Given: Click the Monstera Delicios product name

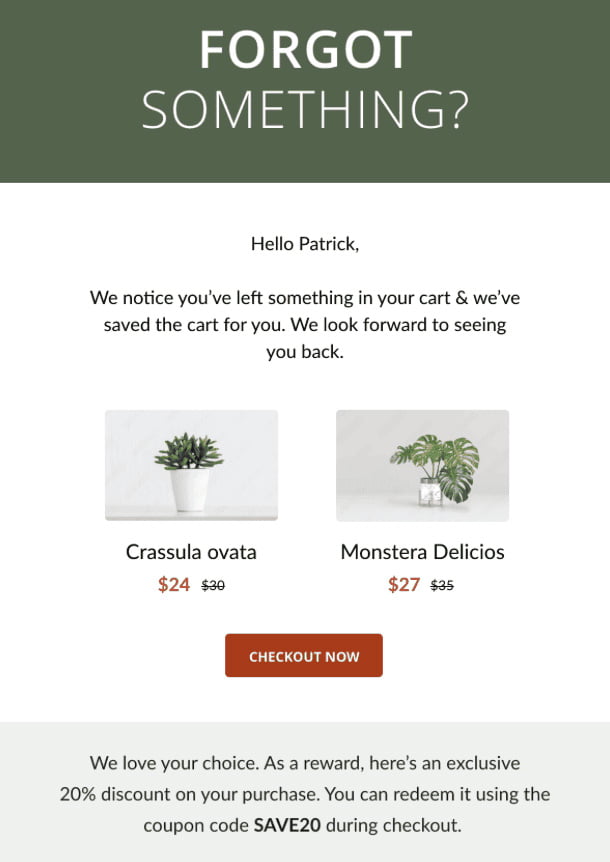Looking at the screenshot, I should click(x=423, y=552).
